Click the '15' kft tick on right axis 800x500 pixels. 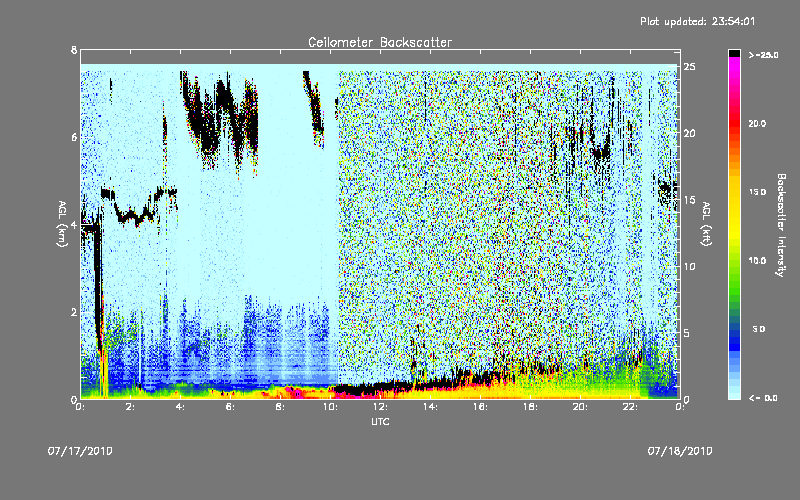click(690, 200)
